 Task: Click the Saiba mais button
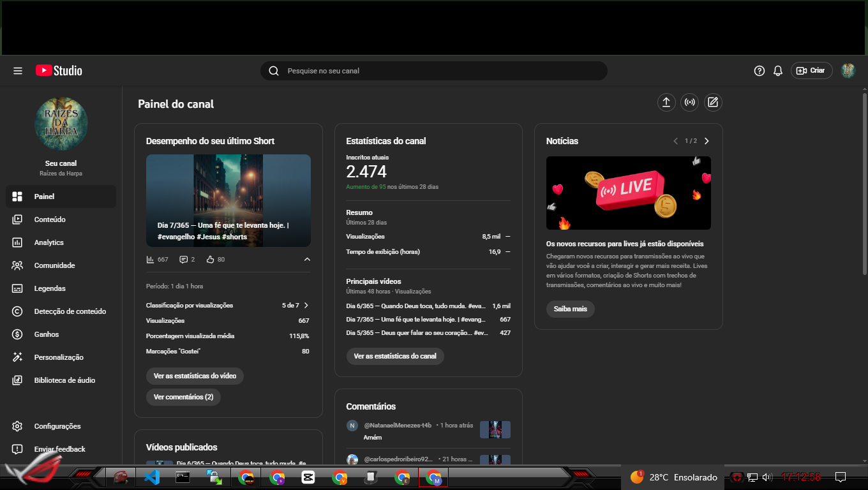(570, 309)
